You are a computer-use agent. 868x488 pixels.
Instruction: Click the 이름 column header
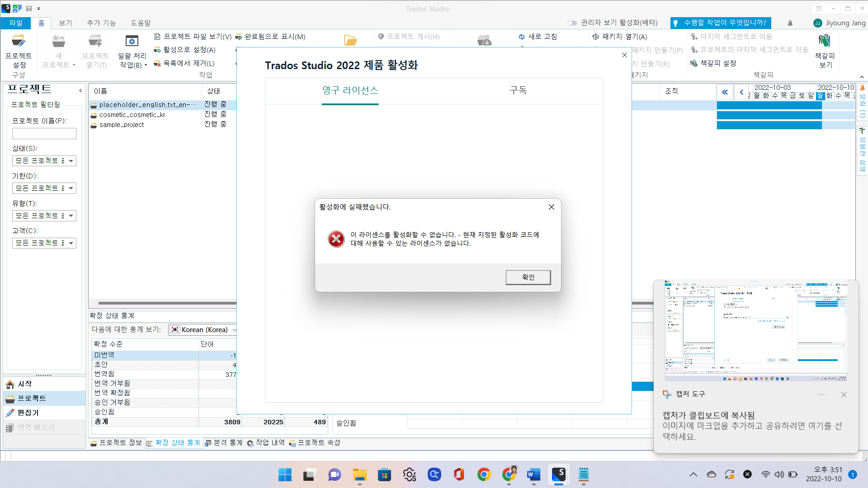145,91
